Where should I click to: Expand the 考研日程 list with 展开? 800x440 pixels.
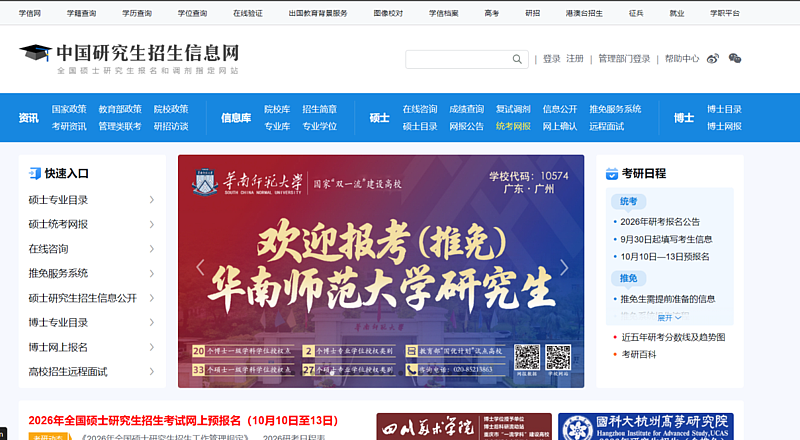664,318
